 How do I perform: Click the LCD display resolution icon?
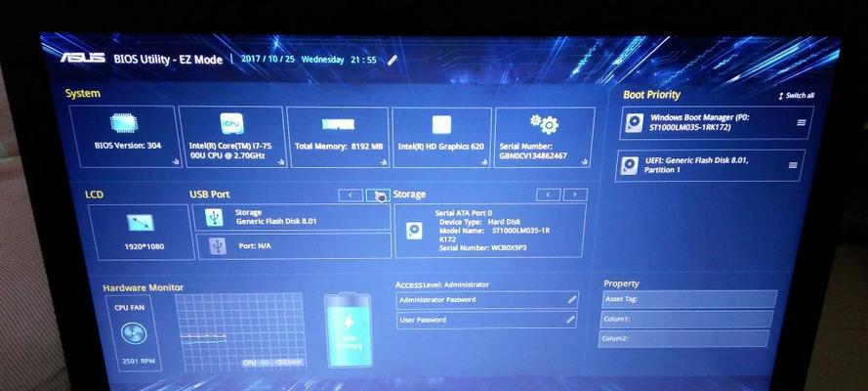point(140,223)
